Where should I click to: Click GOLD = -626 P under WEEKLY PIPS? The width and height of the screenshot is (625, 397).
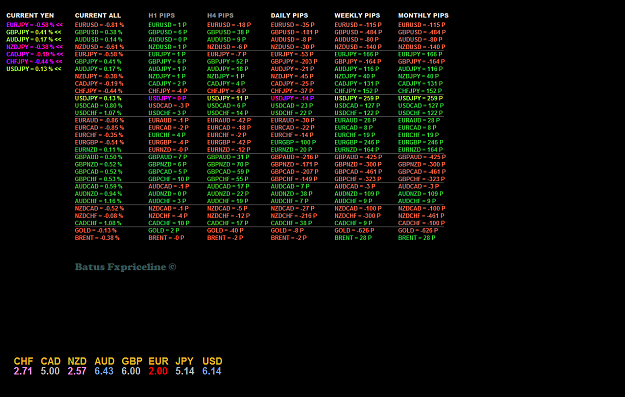355,230
